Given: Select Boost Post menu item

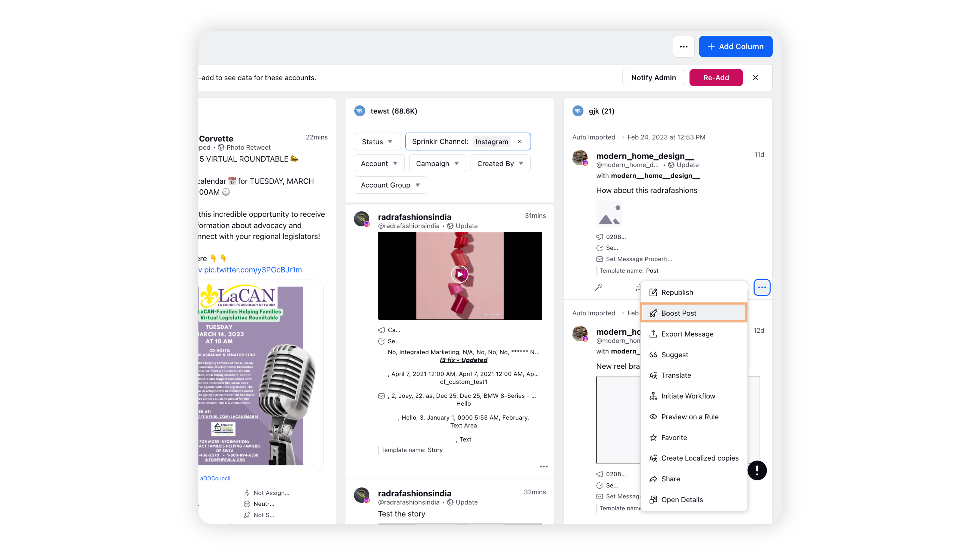Looking at the screenshot, I should tap(694, 313).
